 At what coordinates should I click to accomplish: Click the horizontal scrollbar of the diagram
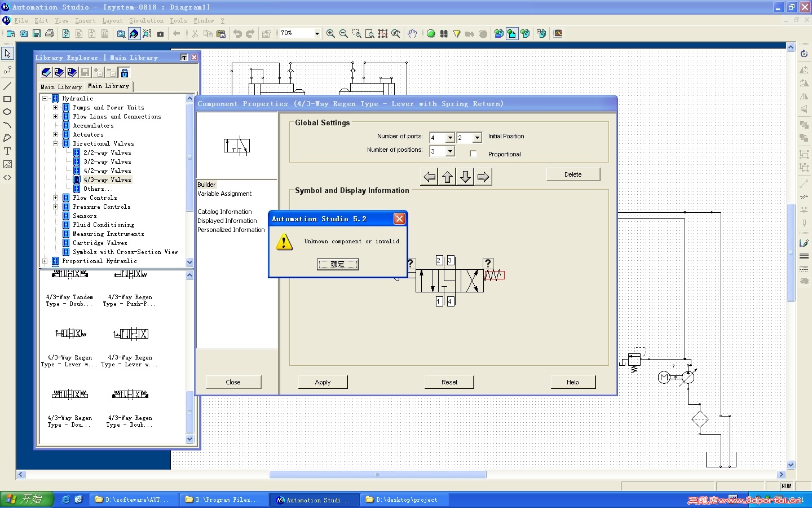tap(378, 475)
